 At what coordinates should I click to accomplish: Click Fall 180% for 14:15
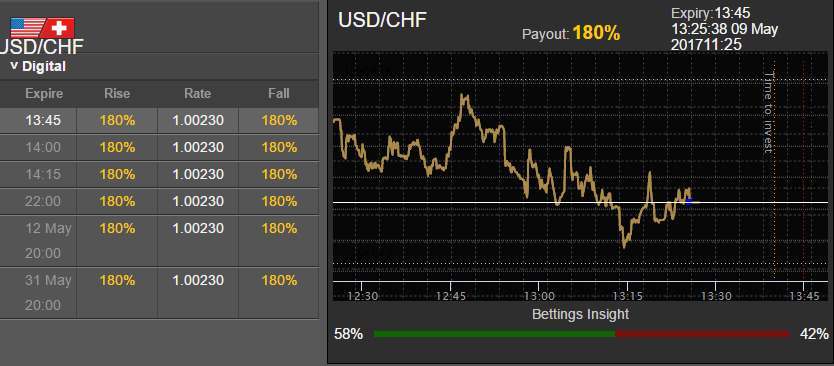(x=279, y=174)
